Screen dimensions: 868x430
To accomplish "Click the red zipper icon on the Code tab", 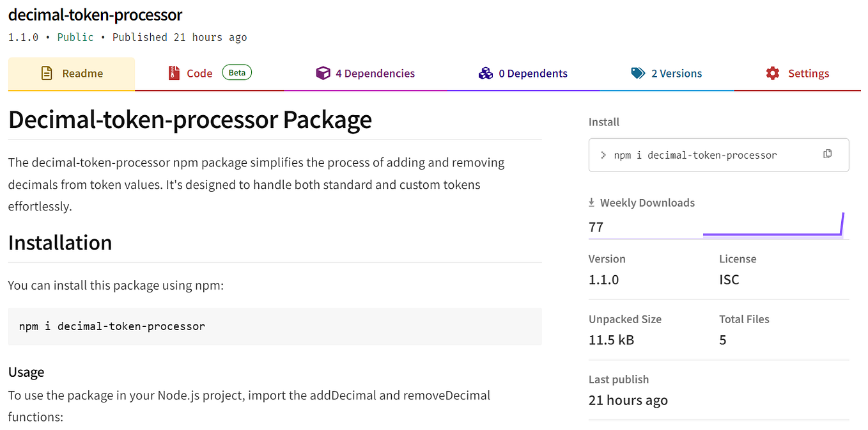I will tap(173, 73).
